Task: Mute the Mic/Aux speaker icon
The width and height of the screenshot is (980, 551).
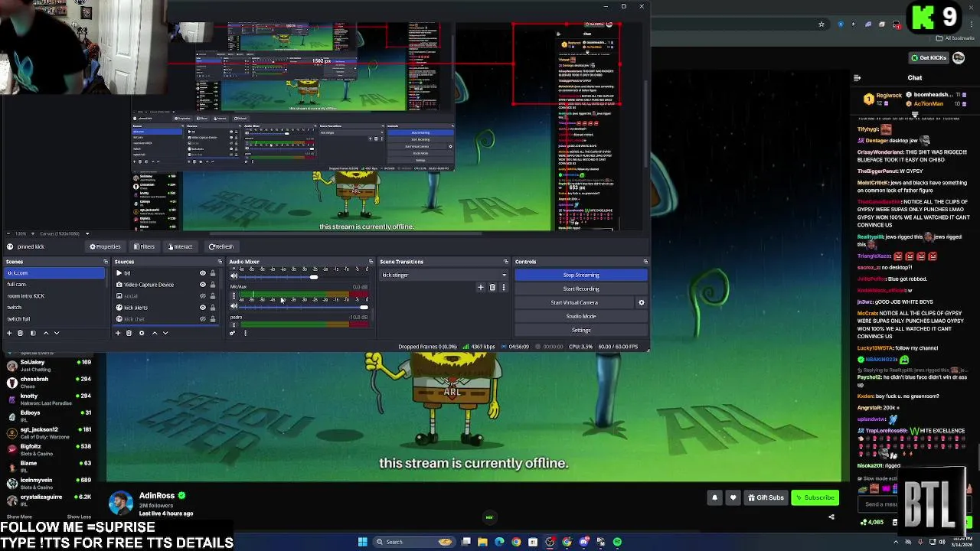Action: click(x=234, y=306)
